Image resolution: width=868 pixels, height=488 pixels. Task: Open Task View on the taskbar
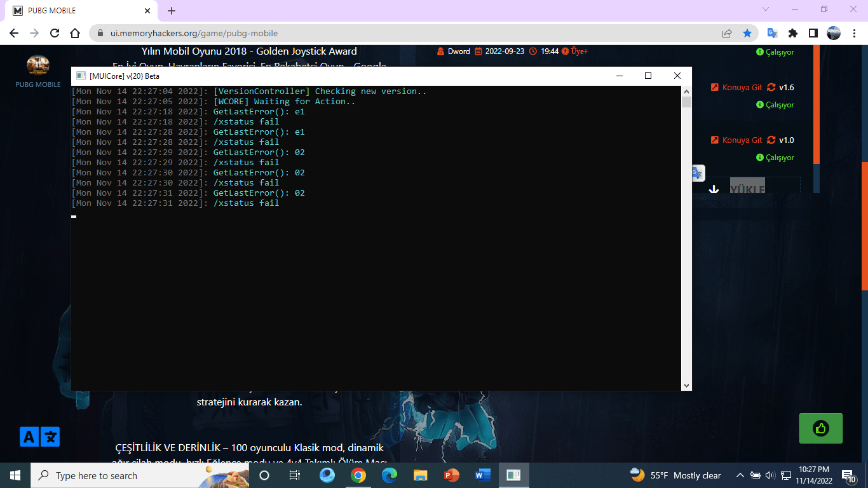coord(295,475)
